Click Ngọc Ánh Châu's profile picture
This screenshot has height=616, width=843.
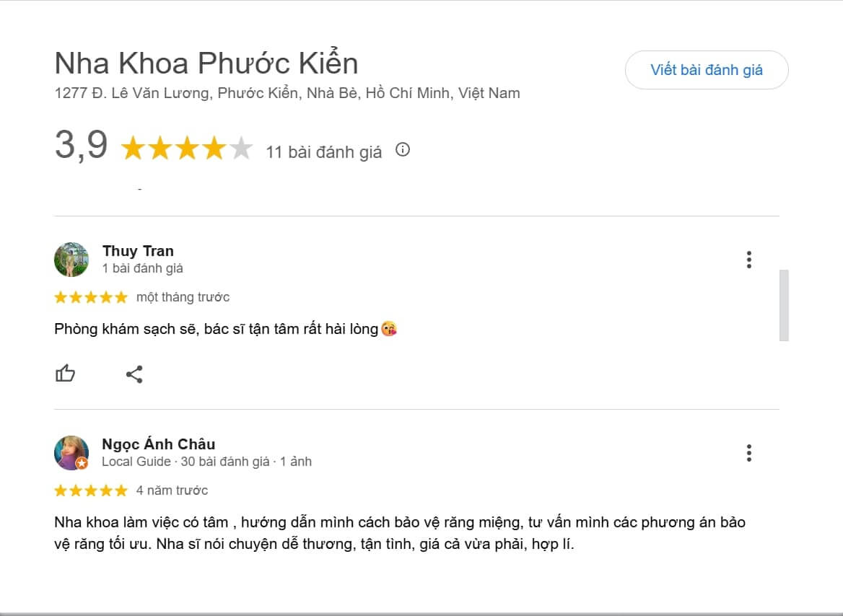click(71, 453)
